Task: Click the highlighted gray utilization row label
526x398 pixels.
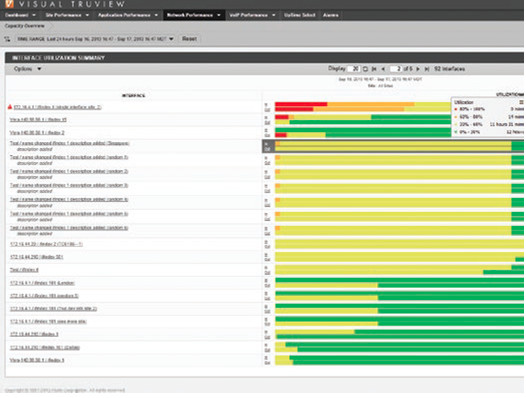Action: (x=267, y=146)
